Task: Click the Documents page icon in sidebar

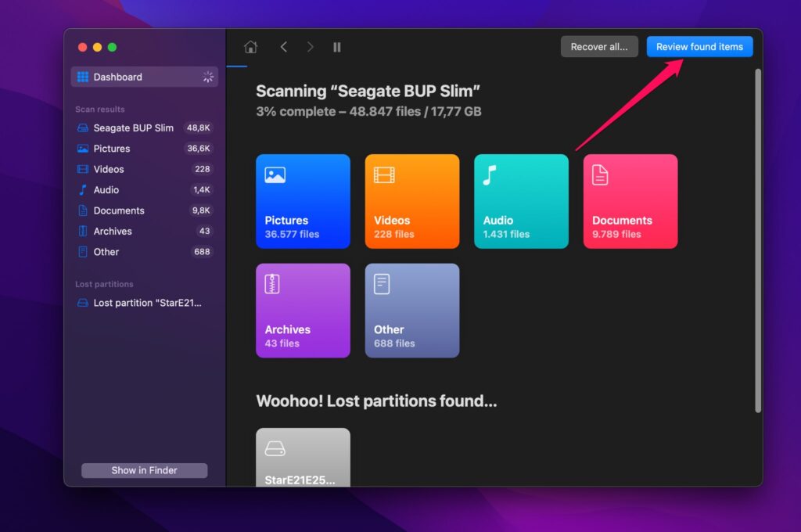Action: click(x=83, y=210)
